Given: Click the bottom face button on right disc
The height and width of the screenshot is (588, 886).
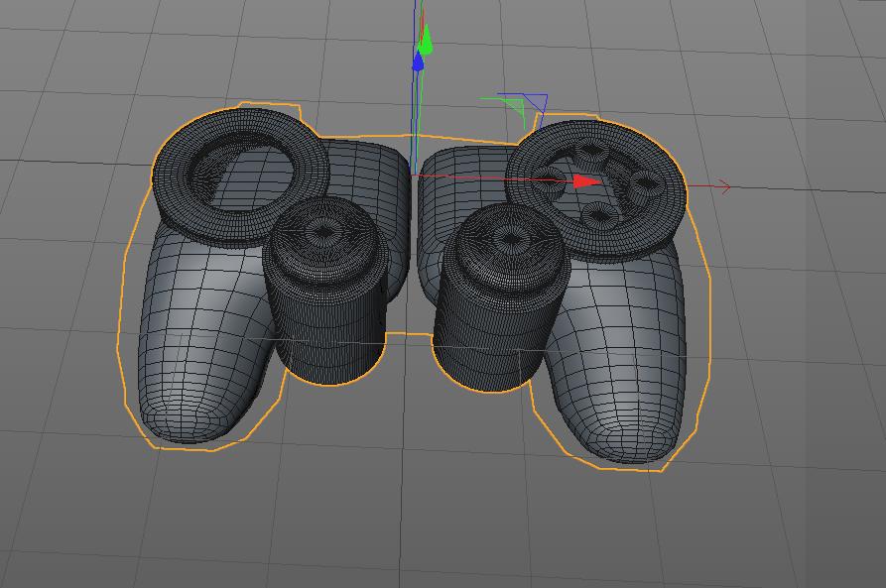Looking at the screenshot, I should 599,214.
